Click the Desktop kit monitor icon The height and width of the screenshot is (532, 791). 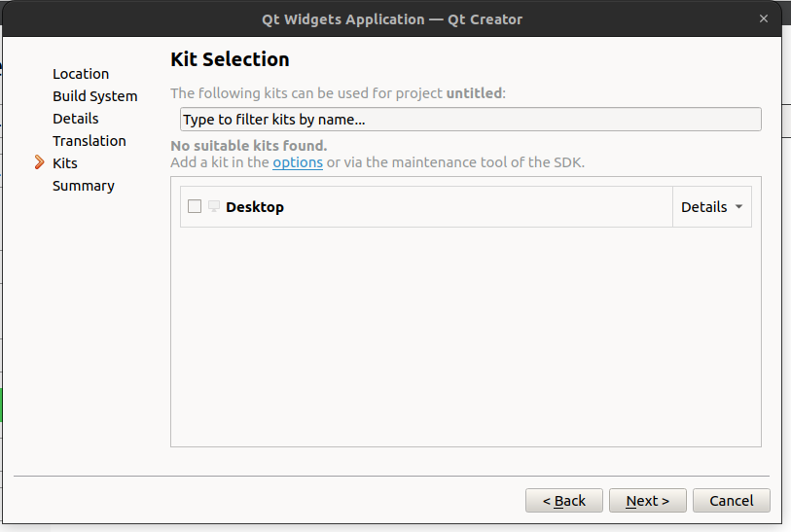[214, 206]
